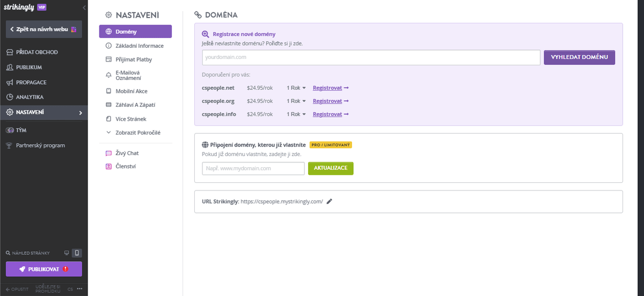
Task: Collapse the left sidebar with top arrow
Action: [x=84, y=8]
